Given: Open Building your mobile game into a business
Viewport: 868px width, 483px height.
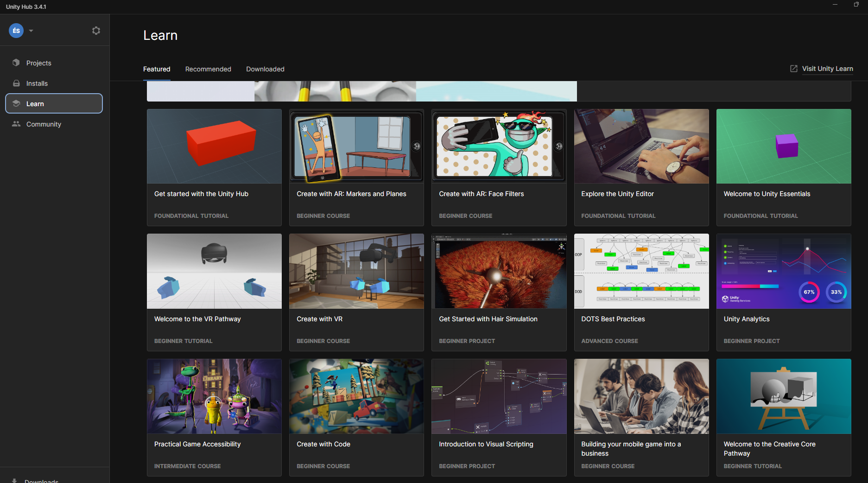Looking at the screenshot, I should 641,417.
